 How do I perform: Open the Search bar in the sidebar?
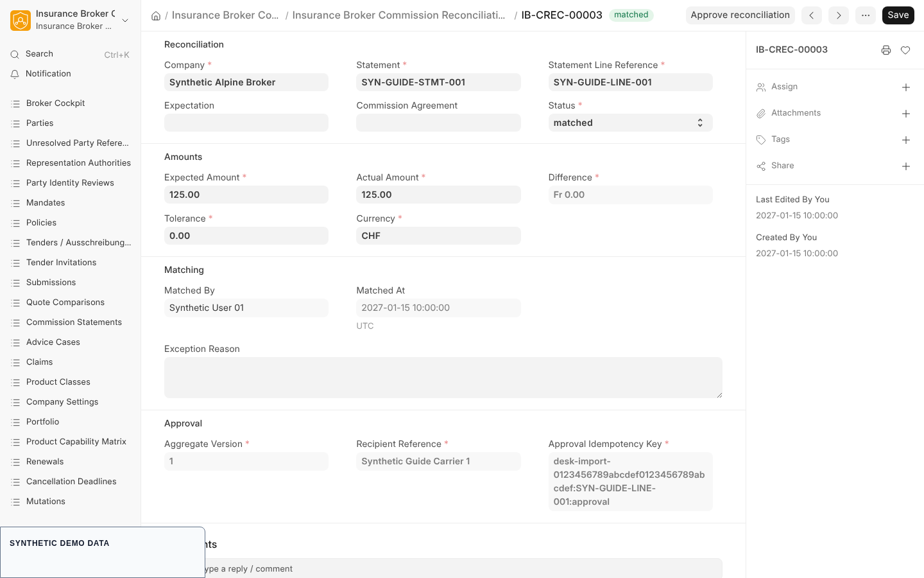[x=71, y=55]
